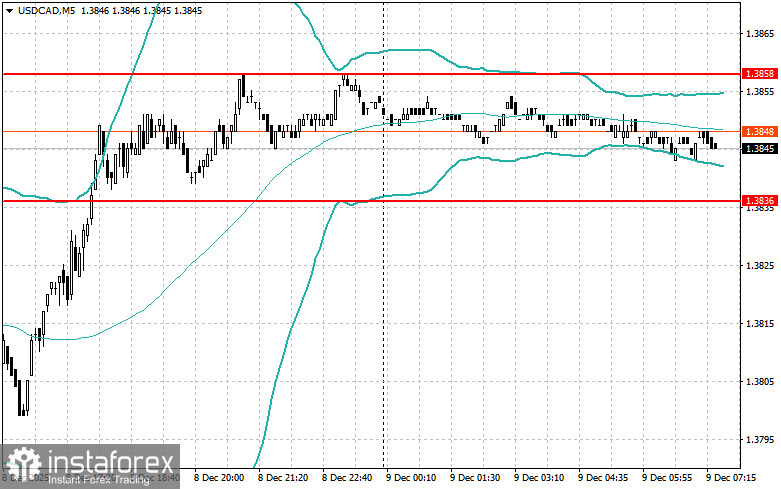This screenshot has width=781, height=489.
Task: Click the 9 Dec 03:10 time label
Action: tap(539, 478)
